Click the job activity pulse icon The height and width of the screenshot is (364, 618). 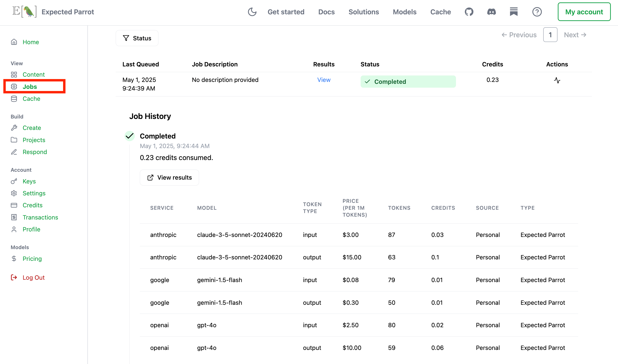(x=557, y=80)
